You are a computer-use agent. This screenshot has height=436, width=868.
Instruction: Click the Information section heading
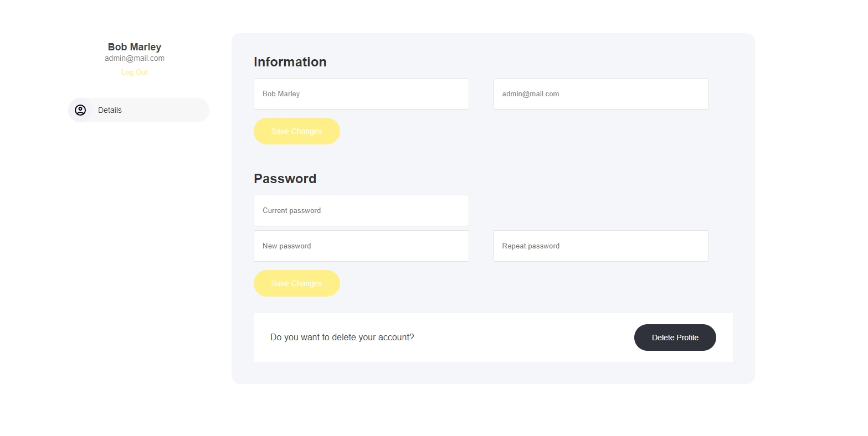tap(290, 62)
